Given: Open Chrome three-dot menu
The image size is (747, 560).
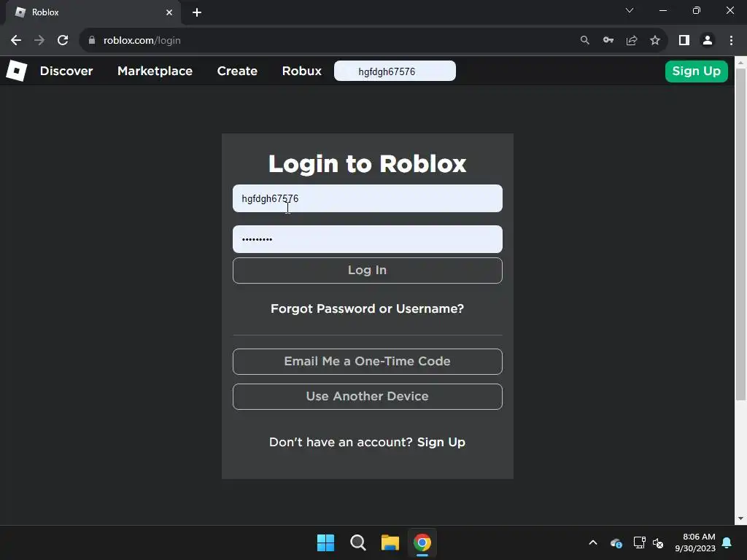Looking at the screenshot, I should tap(731, 41).
